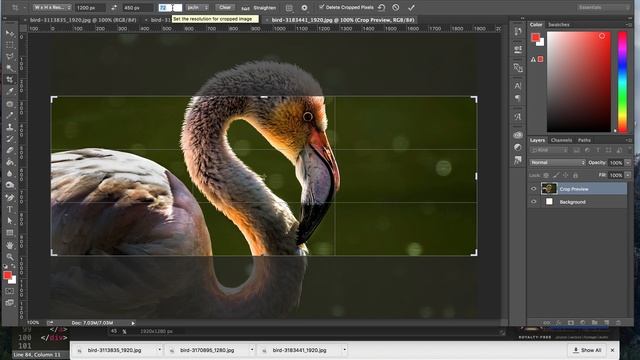Viewport: 640px width, 360px height.
Task: Click Show All in downloads bar
Action: (x=587, y=350)
